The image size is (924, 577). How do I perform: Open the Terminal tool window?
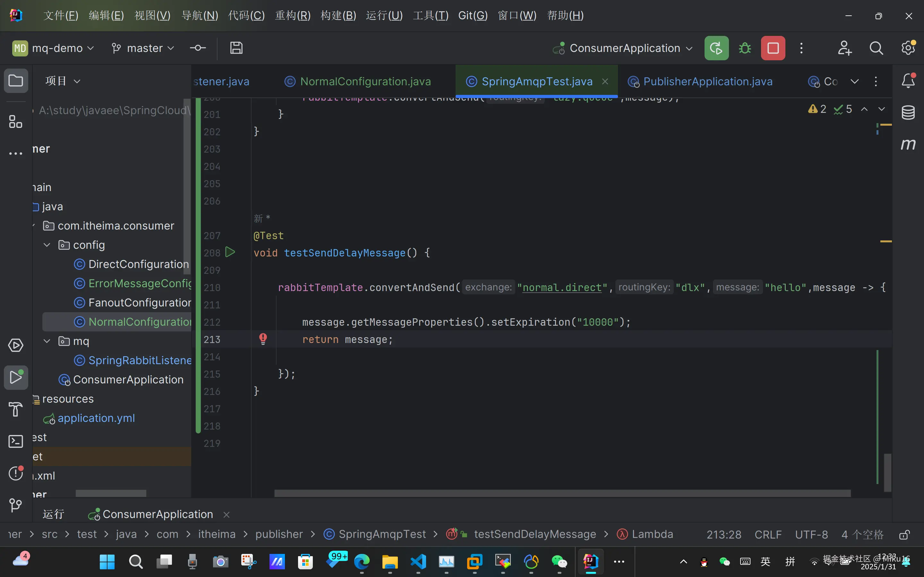tap(16, 441)
